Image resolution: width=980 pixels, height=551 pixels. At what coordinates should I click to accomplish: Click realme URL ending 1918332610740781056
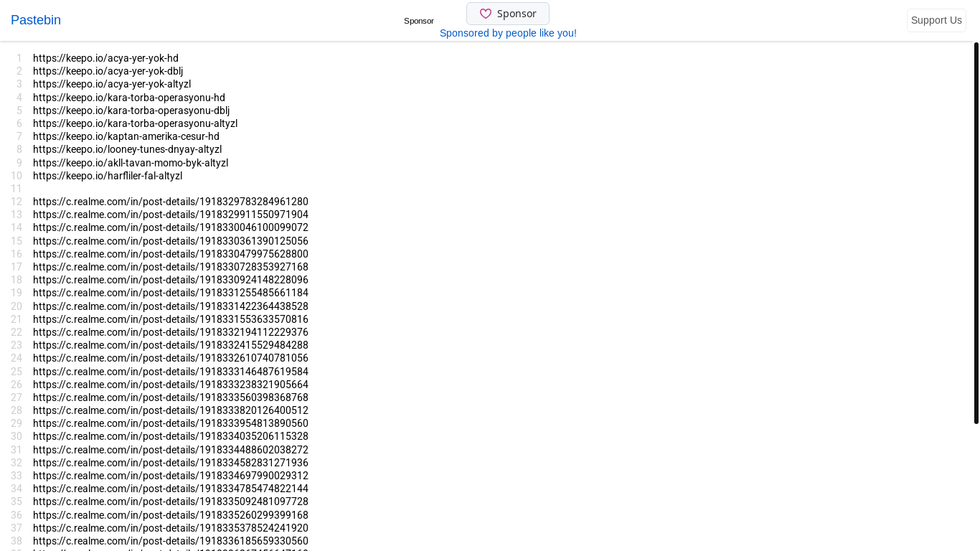pos(171,358)
